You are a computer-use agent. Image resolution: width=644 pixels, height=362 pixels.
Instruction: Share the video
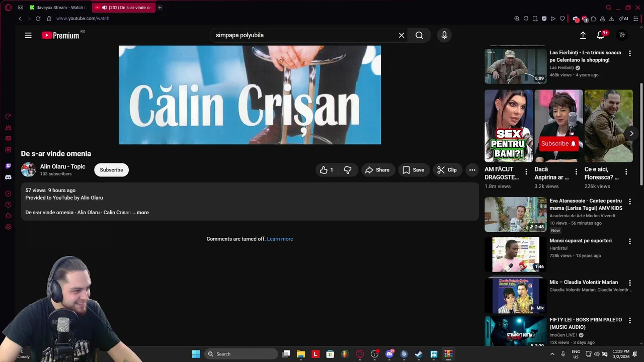tap(377, 170)
